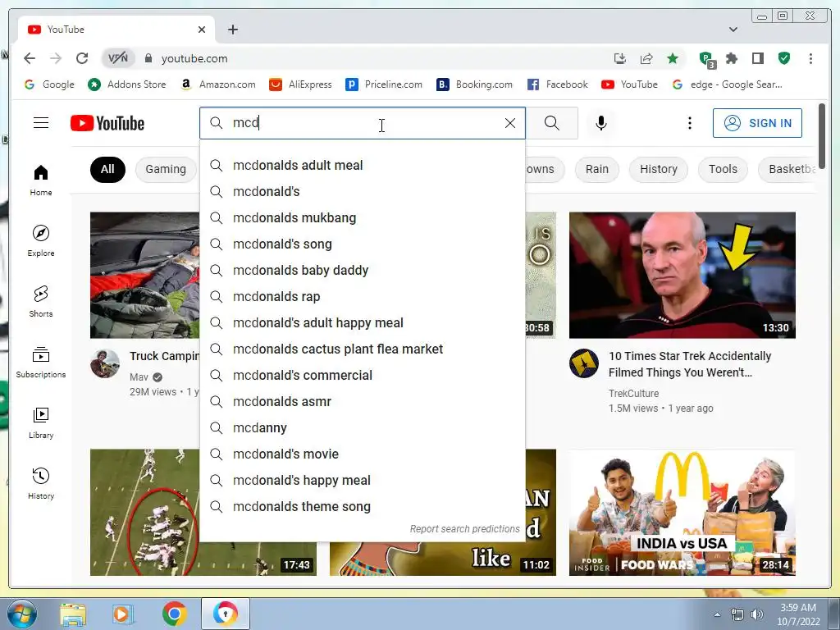840x630 pixels.
Task: Choose suggestion mcdonalds adult meal
Action: click(362, 165)
